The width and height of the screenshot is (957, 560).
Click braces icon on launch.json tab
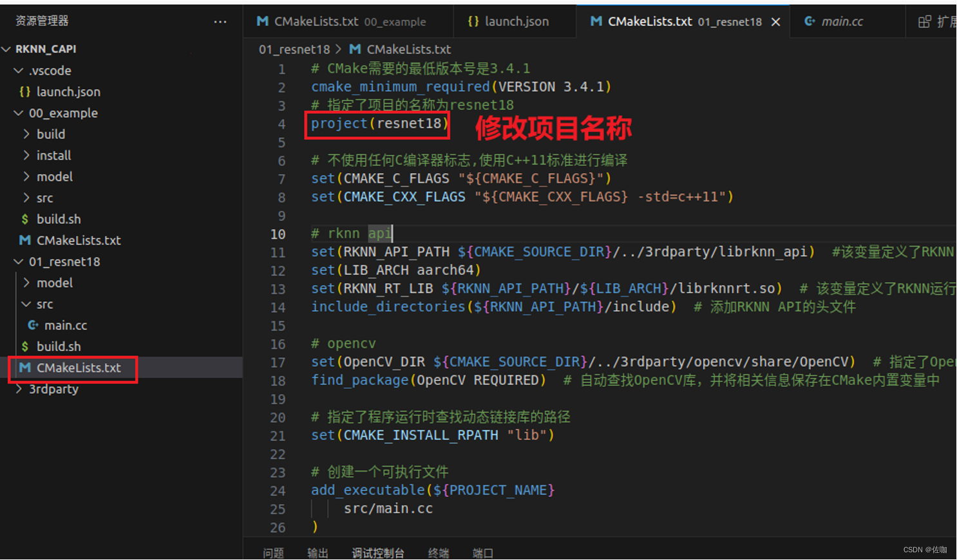pos(473,21)
